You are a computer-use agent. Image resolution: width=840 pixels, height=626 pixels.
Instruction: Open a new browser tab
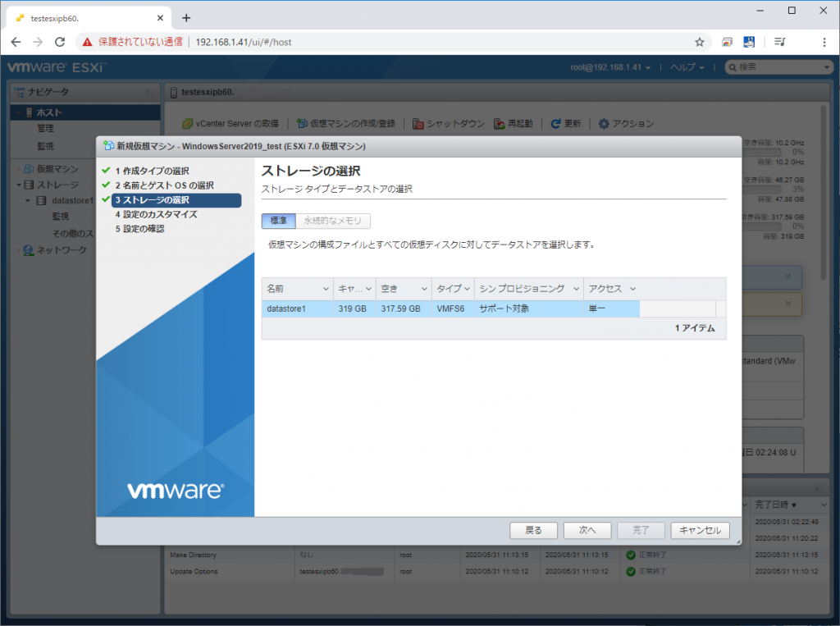tap(186, 18)
